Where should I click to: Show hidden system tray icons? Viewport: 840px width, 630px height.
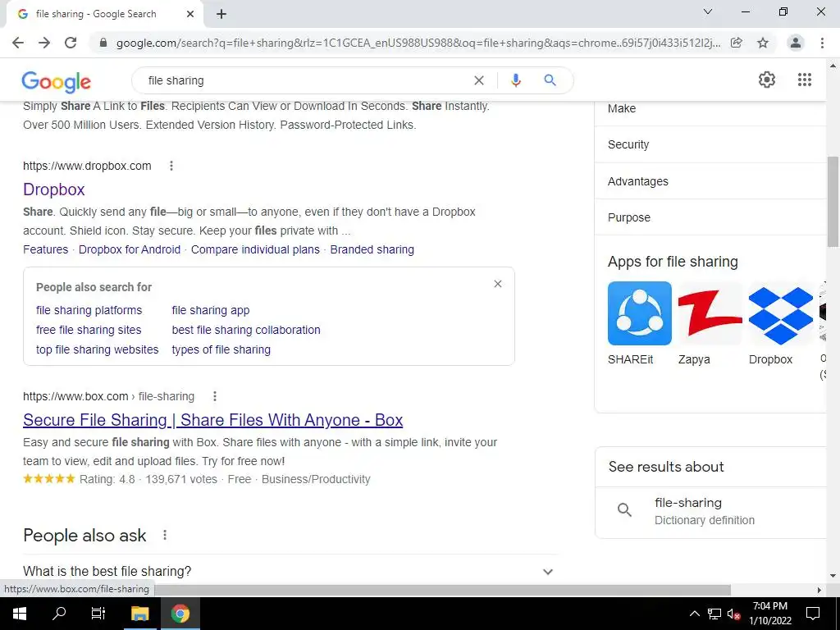[x=694, y=614]
